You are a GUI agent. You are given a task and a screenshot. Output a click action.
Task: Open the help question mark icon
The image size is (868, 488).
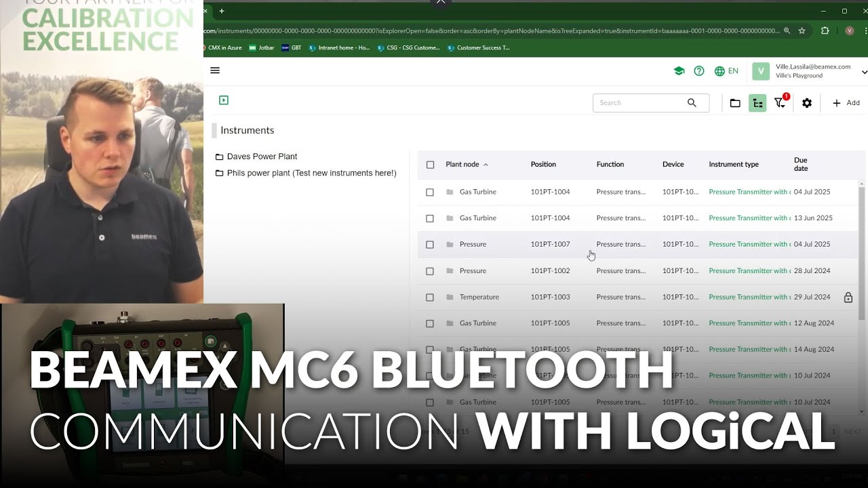click(699, 71)
